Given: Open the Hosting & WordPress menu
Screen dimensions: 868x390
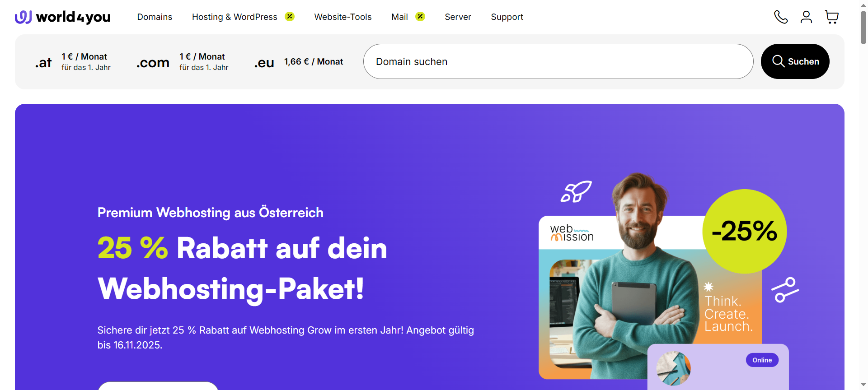Looking at the screenshot, I should [x=235, y=17].
